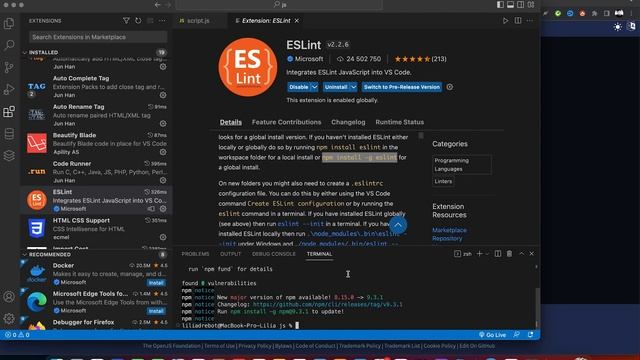The image size is (640, 360).
Task: Filter extensions with the funnel icon
Action: pyautogui.click(x=126, y=20)
